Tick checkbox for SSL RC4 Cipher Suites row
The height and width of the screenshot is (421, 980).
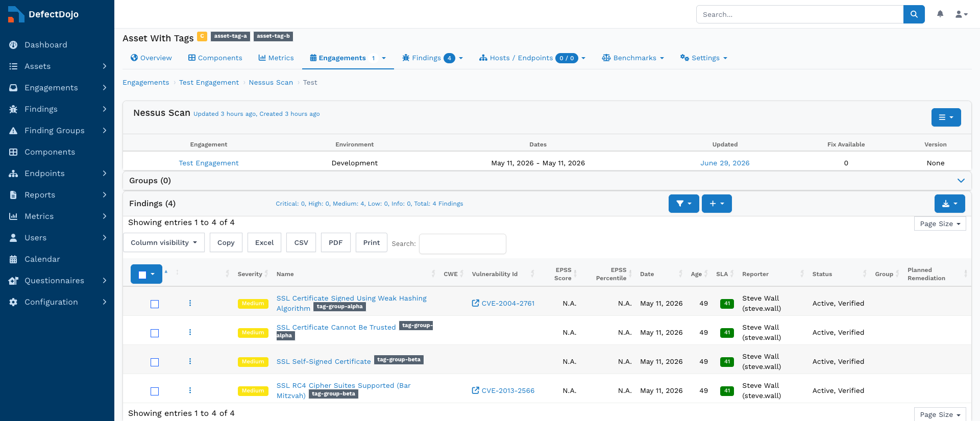(x=155, y=391)
